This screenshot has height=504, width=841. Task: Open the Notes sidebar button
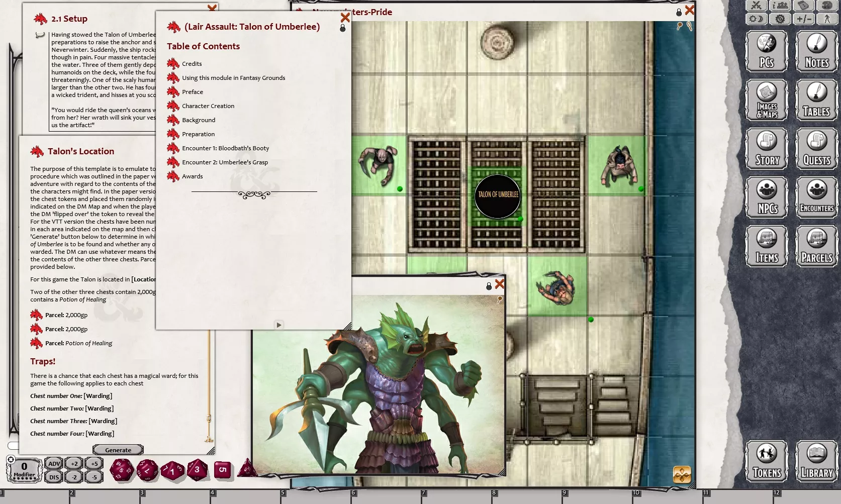click(816, 51)
